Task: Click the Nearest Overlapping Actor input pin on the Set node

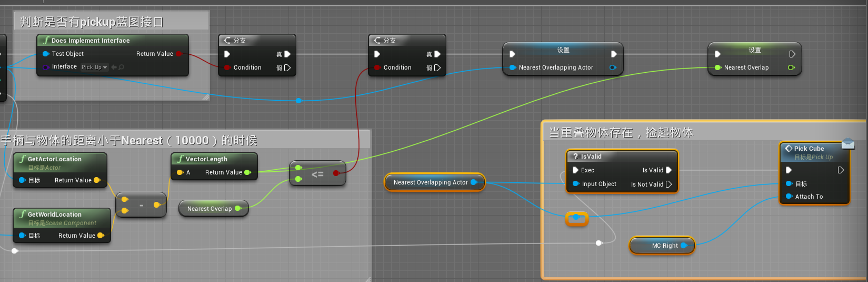Action: 512,67
